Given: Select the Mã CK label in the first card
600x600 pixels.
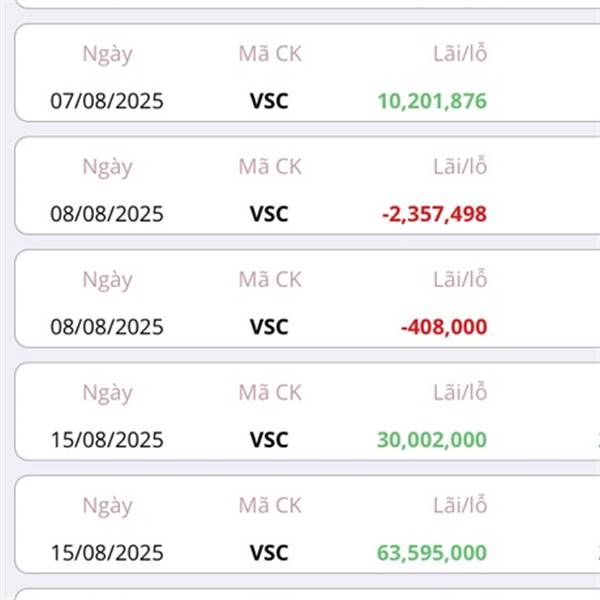Looking at the screenshot, I should click(x=270, y=54).
